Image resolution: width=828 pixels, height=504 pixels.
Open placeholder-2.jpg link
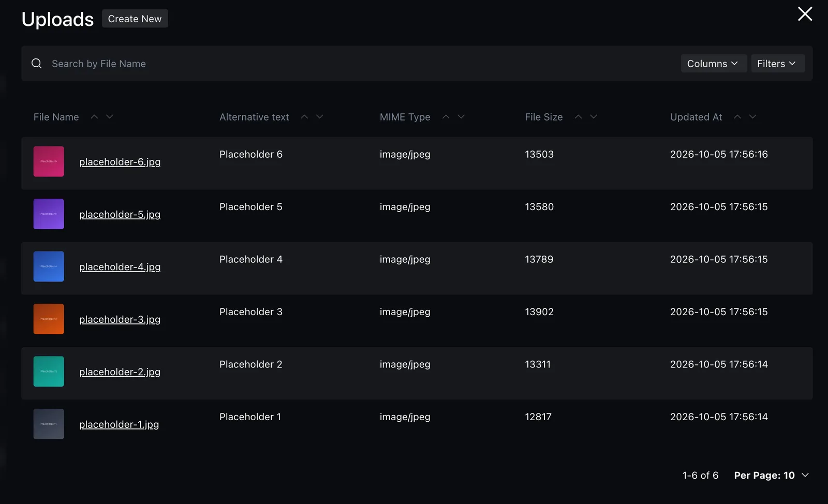click(120, 372)
